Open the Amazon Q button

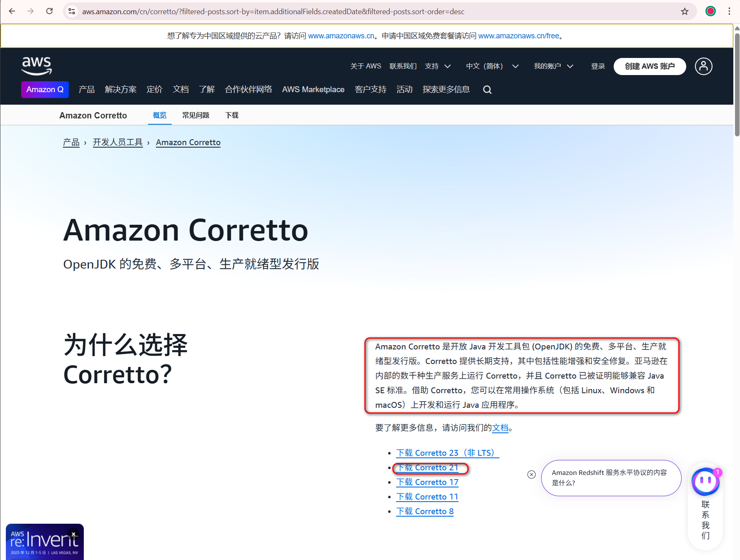pos(45,90)
